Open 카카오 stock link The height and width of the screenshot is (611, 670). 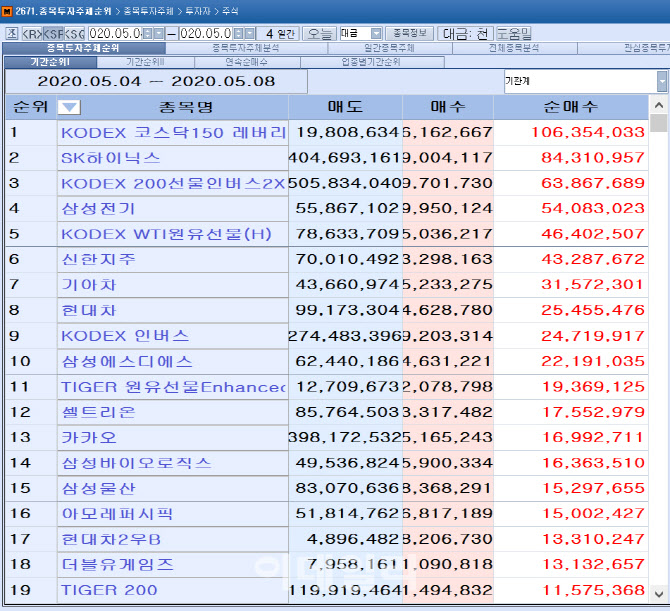coord(88,438)
